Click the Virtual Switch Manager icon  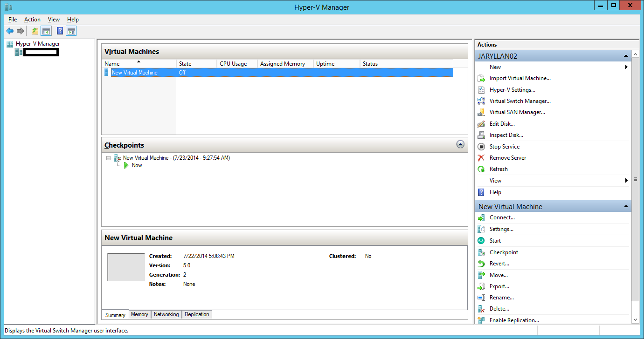point(481,101)
